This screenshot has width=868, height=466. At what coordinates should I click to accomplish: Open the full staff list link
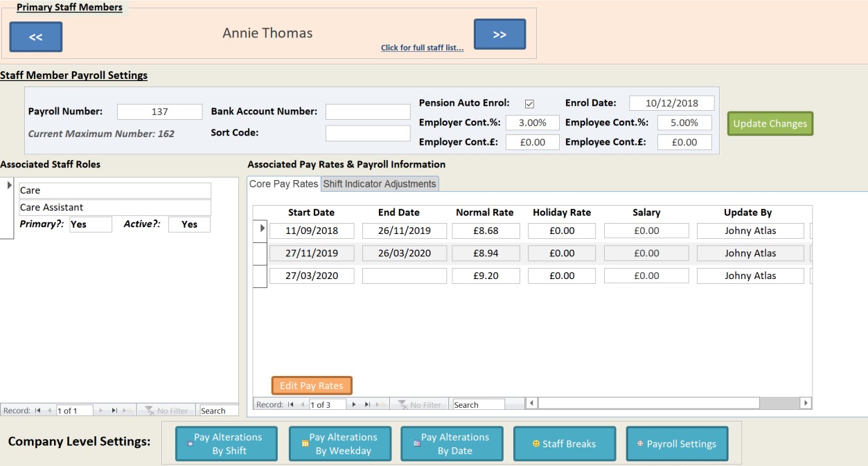point(422,48)
